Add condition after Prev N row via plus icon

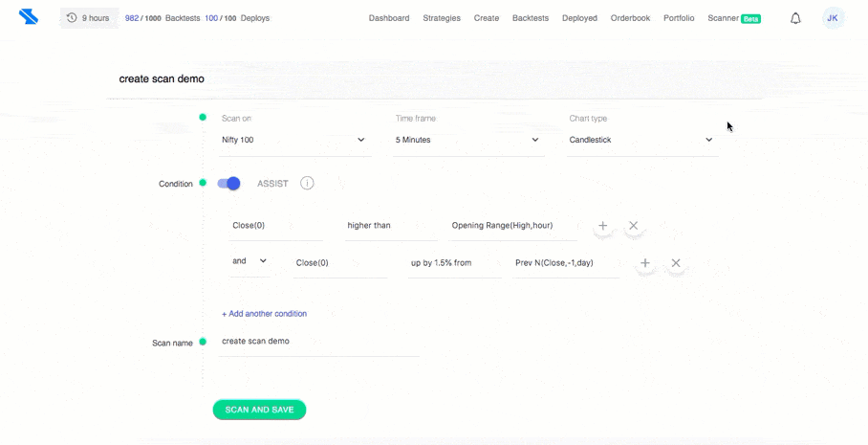coord(645,262)
